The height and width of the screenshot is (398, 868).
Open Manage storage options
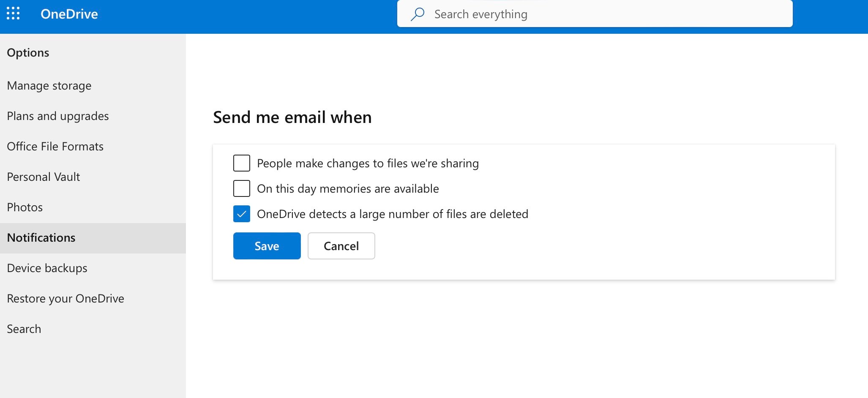pyautogui.click(x=49, y=86)
